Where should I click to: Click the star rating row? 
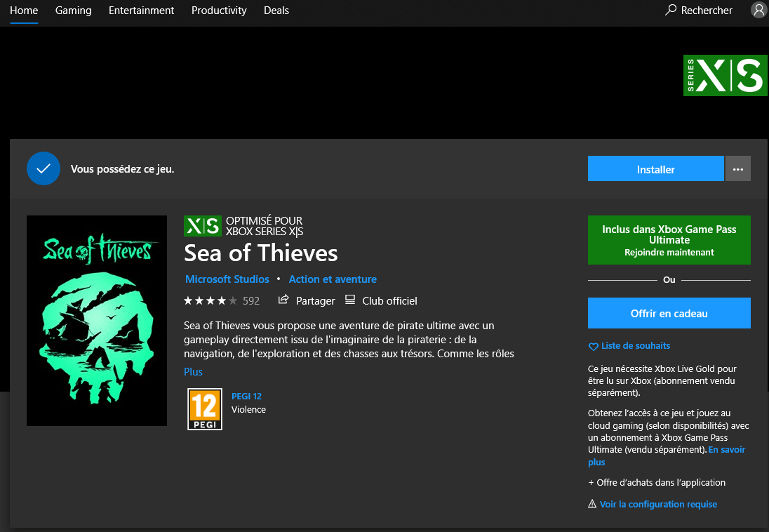(210, 300)
